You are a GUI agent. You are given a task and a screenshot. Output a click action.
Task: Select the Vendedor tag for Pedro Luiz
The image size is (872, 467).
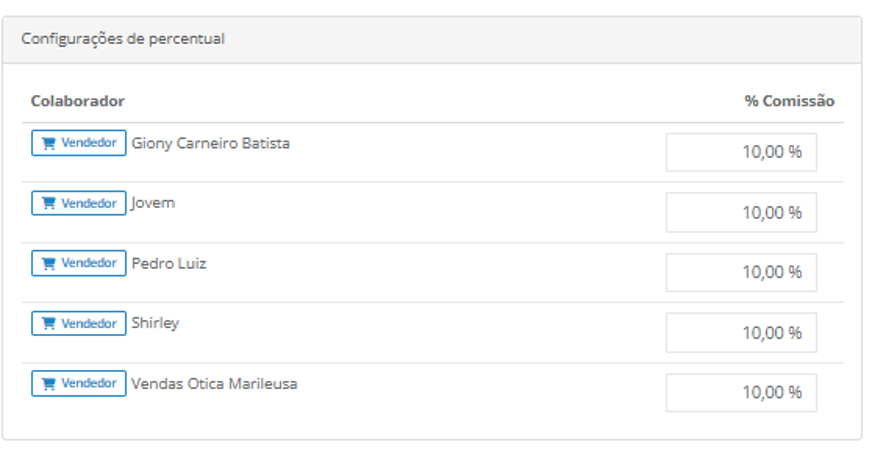tap(79, 263)
